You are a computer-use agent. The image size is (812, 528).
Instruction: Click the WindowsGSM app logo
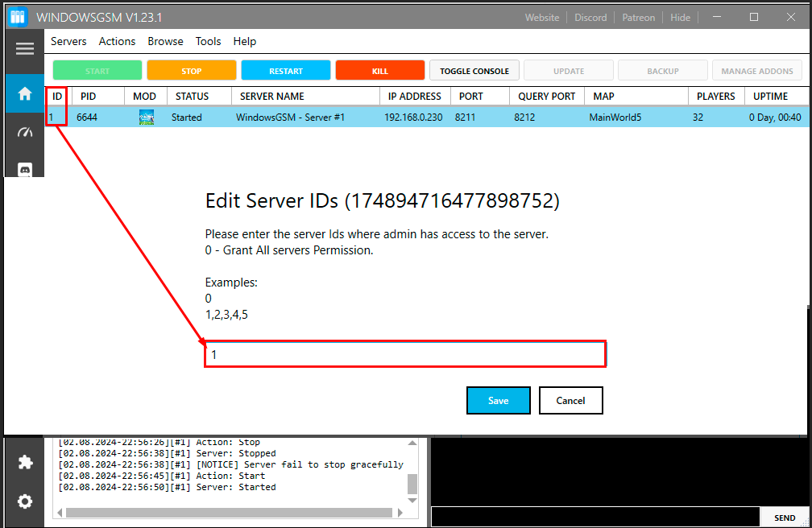pyautogui.click(x=18, y=17)
